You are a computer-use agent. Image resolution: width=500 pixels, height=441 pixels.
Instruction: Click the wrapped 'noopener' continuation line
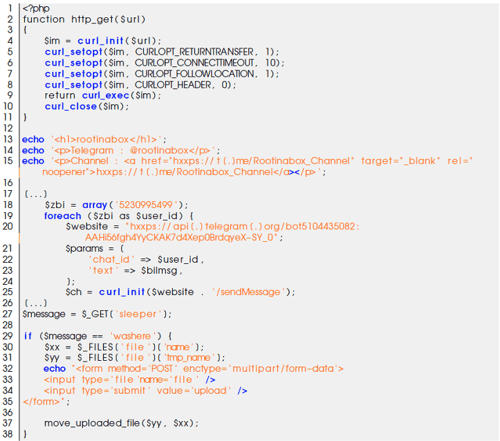[x=184, y=172]
